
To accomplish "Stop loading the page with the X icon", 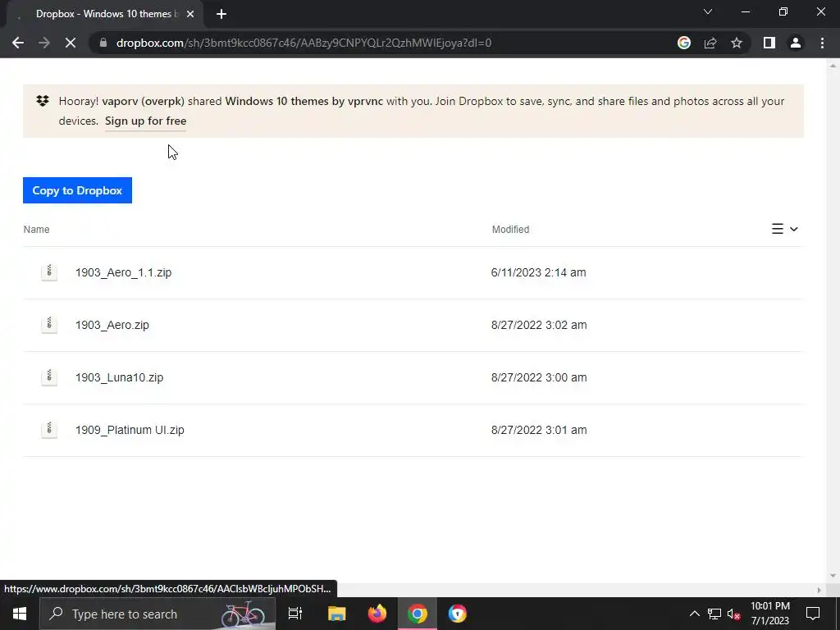I will point(71,43).
